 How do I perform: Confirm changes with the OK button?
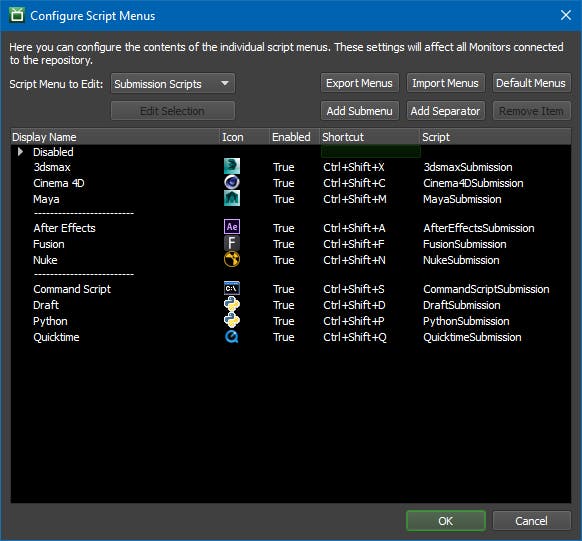click(x=445, y=521)
